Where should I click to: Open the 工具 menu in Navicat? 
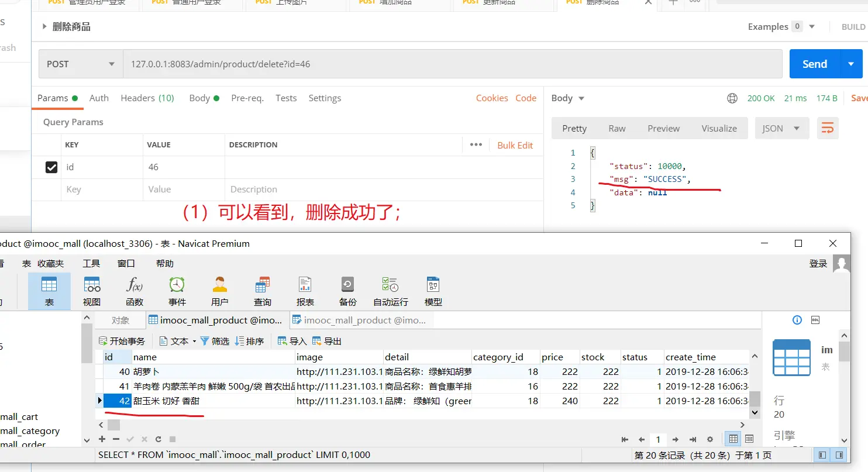(91, 264)
